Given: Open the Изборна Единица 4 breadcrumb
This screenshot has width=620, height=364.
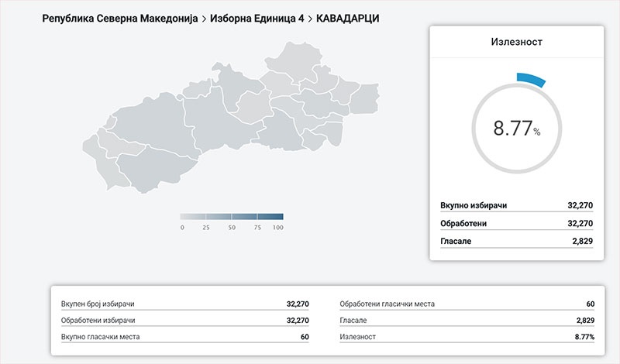Looking at the screenshot, I should [x=257, y=19].
